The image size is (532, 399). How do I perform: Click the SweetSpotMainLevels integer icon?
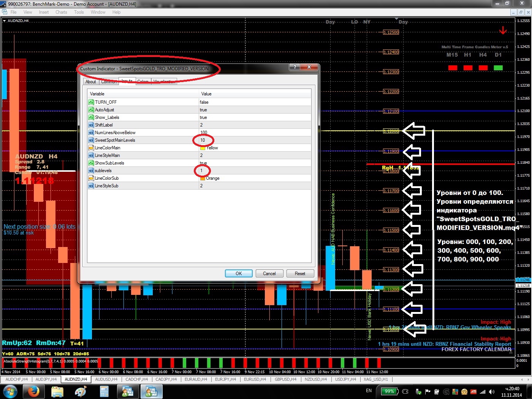pyautogui.click(x=91, y=140)
